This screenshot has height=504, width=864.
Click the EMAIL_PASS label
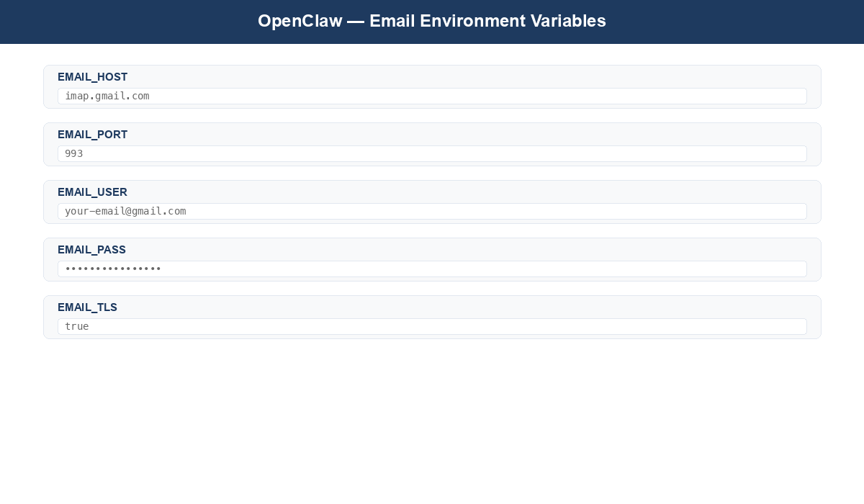(x=91, y=250)
